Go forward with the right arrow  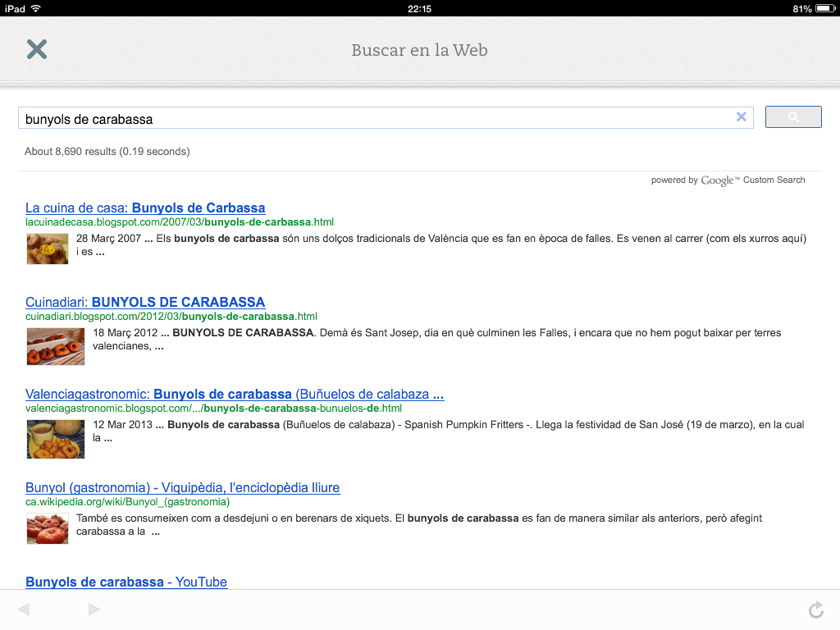click(94, 609)
